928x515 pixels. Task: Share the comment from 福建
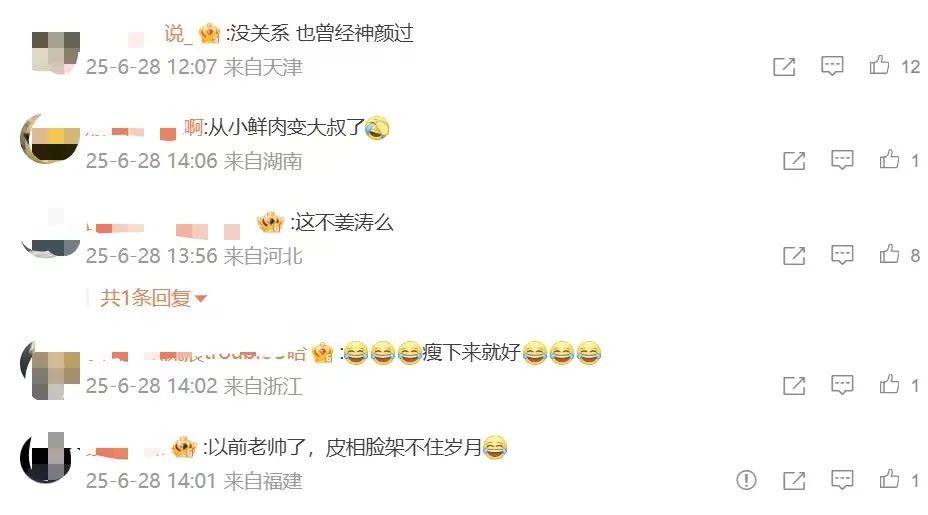(794, 481)
